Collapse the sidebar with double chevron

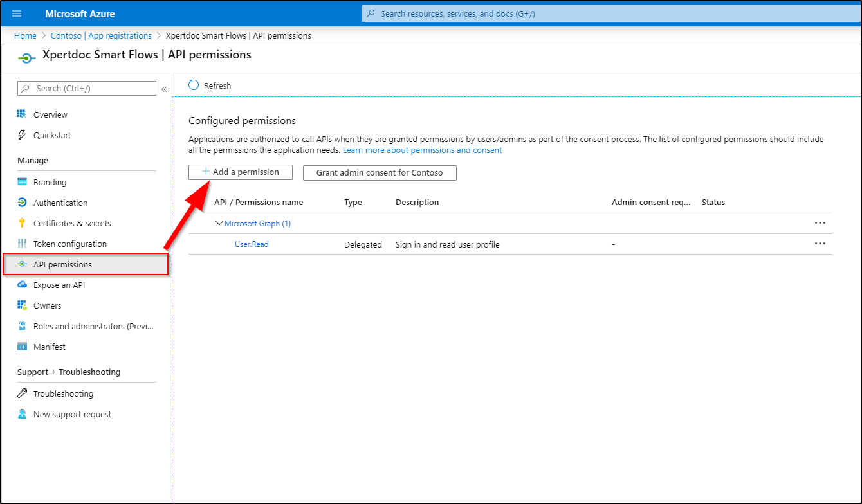[164, 89]
